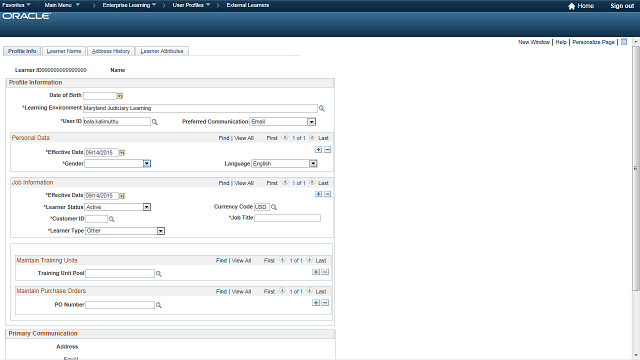
Task: Click Sign out link
Action: point(622,6)
